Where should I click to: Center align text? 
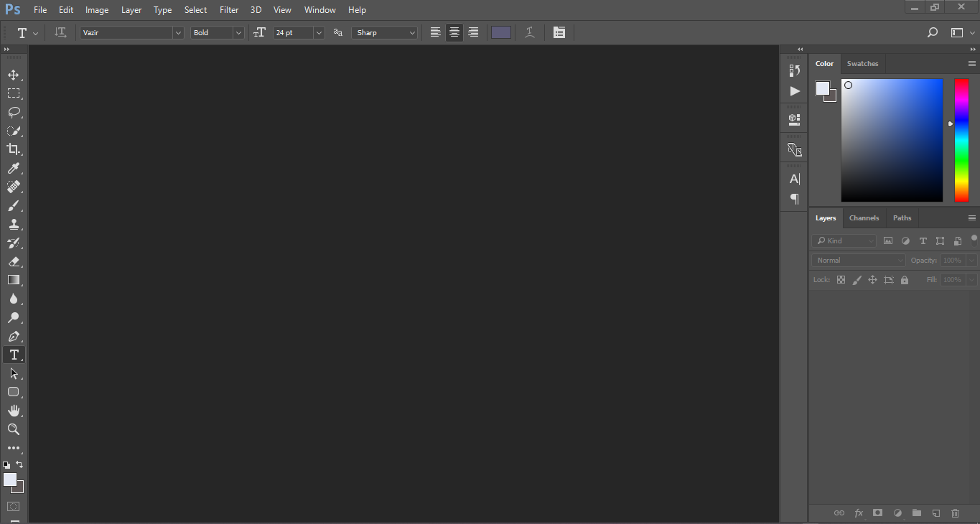[454, 32]
